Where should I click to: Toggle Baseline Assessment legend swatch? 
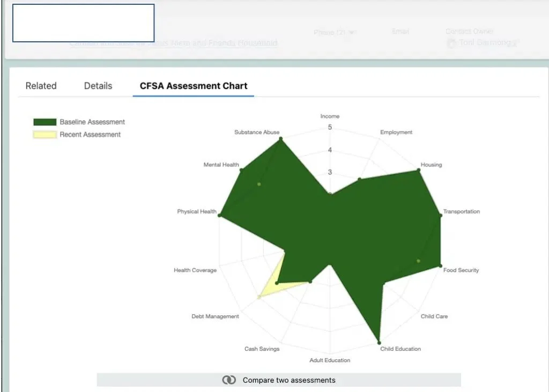point(45,122)
